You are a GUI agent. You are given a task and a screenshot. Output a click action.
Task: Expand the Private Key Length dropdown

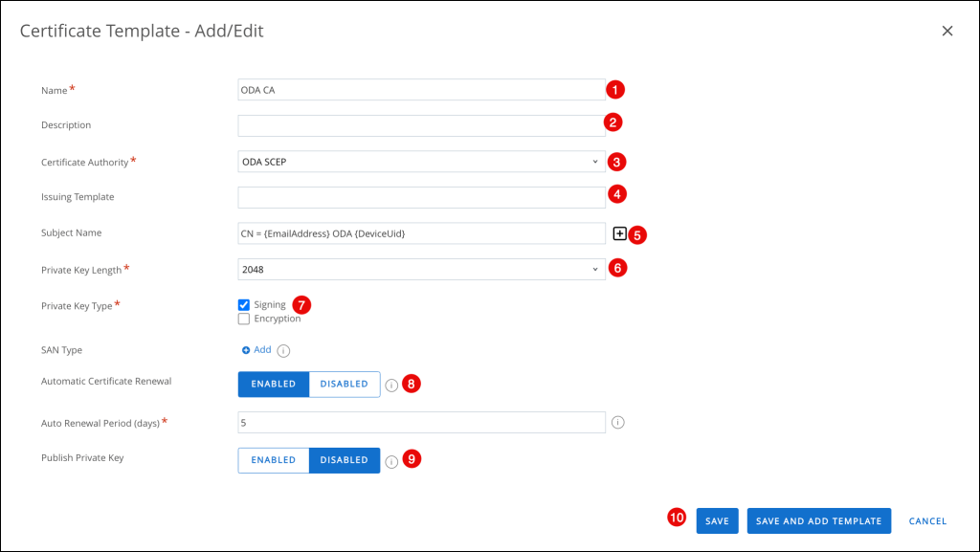[x=421, y=270]
